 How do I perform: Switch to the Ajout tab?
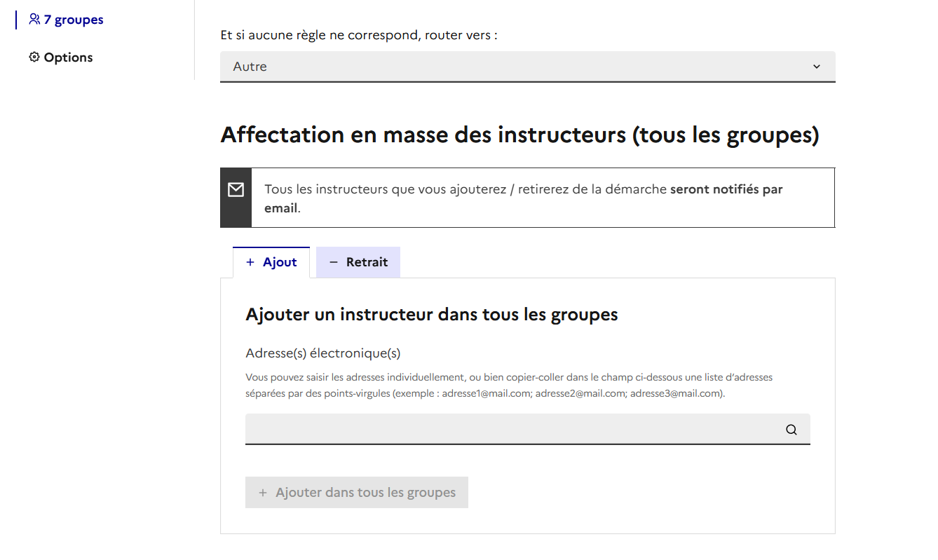coord(271,262)
